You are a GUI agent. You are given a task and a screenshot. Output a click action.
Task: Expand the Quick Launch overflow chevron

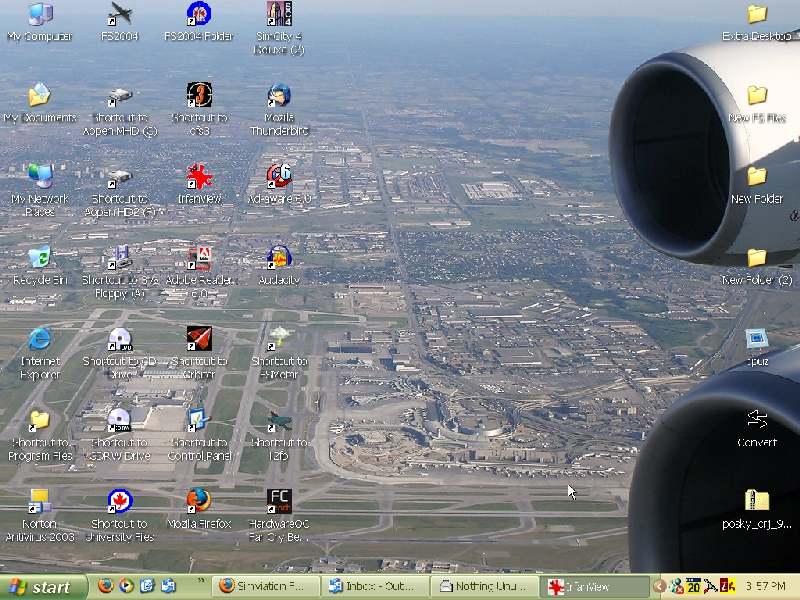pyautogui.click(x=200, y=581)
